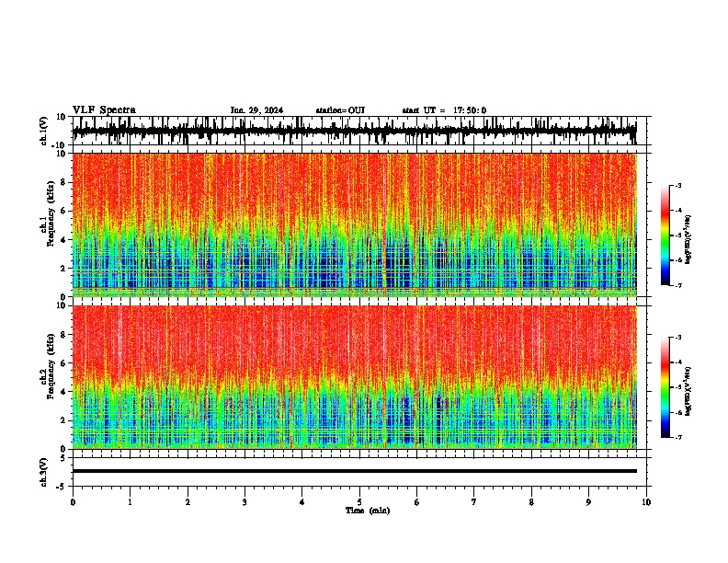Image resolution: width=728 pixels, height=563 pixels.
Task: Click the 'Time (min)' axis label
Action: (368, 511)
